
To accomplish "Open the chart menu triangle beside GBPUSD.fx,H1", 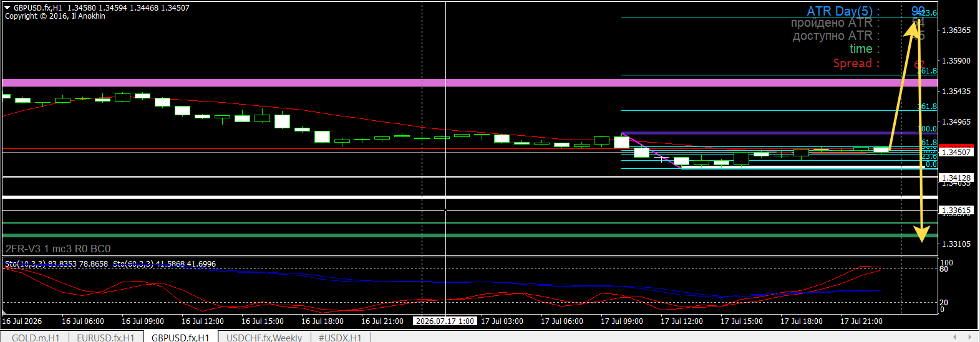I will click(7, 8).
